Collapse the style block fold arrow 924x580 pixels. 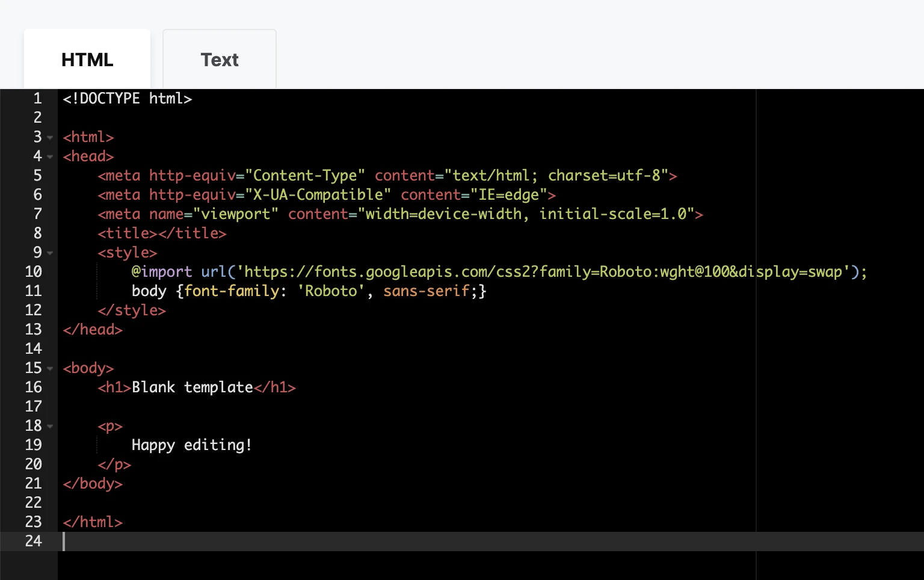(x=50, y=253)
